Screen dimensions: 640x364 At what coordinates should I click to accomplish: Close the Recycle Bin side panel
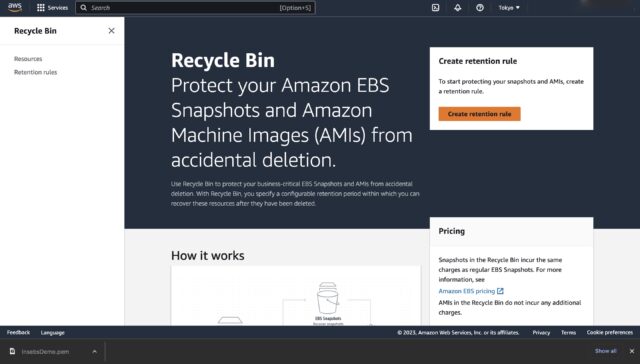(x=111, y=31)
